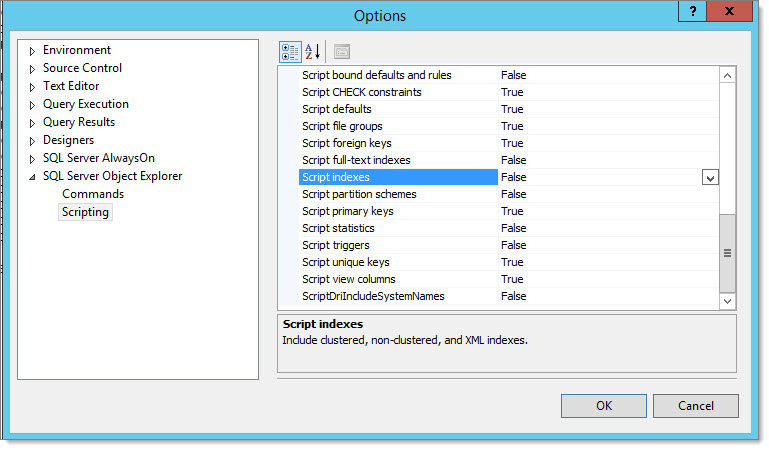Select 'Script defaults' property
The height and width of the screenshot is (450, 769).
click(336, 109)
